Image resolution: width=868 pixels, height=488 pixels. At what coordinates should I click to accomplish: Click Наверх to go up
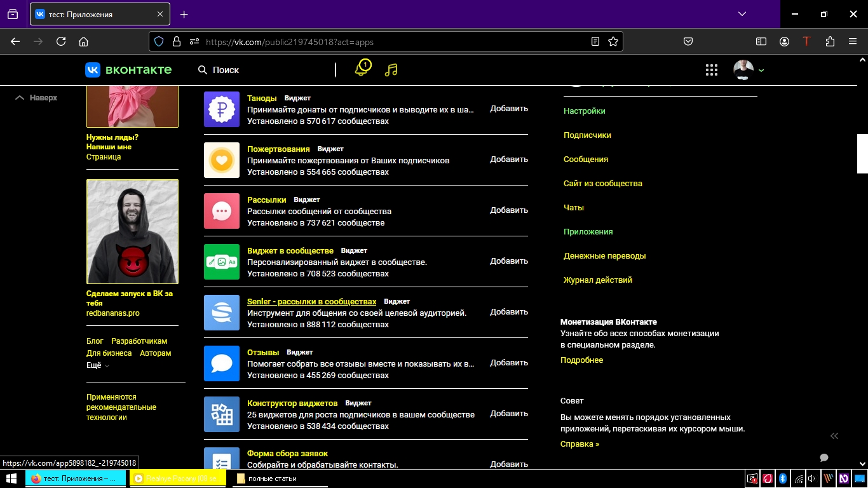click(36, 98)
